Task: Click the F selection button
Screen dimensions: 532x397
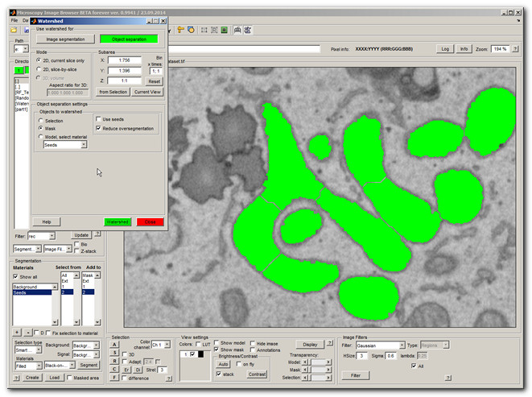Action: (x=115, y=377)
